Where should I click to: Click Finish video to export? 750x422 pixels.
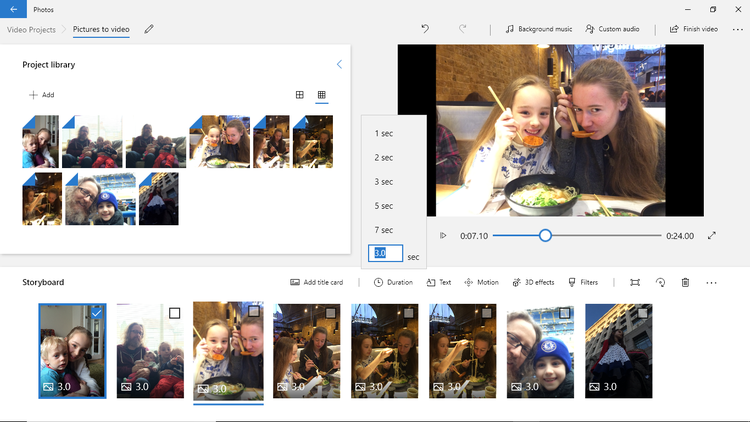click(694, 29)
